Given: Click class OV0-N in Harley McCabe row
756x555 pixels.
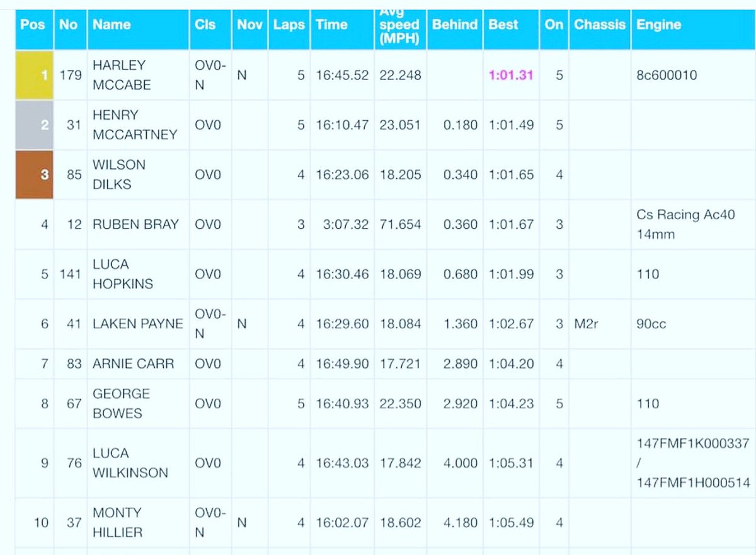Looking at the screenshot, I should [209, 75].
